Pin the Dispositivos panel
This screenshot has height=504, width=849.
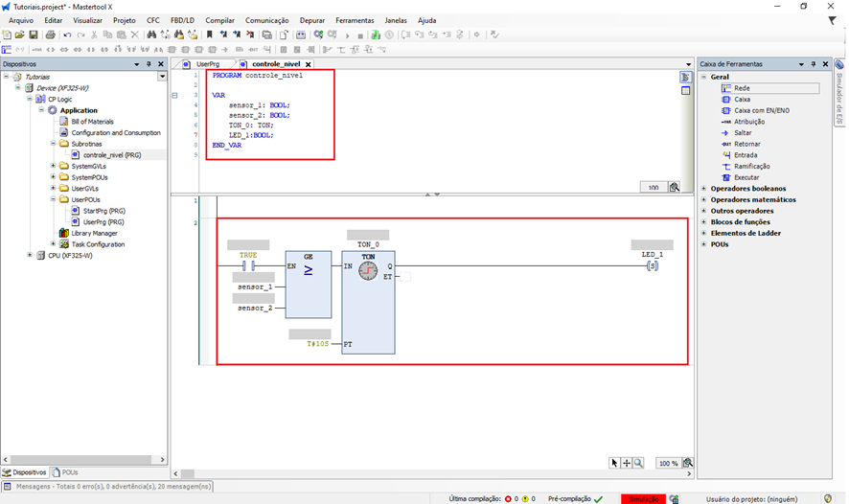(x=149, y=64)
